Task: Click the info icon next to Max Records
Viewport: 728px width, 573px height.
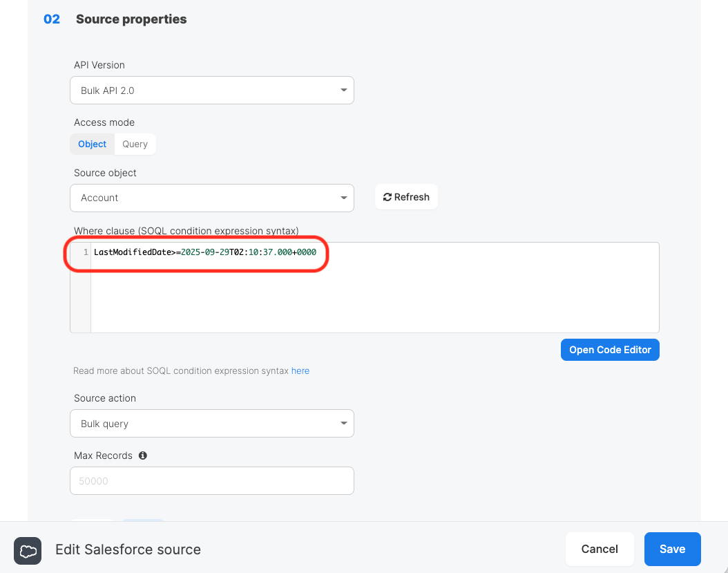Action: click(143, 455)
